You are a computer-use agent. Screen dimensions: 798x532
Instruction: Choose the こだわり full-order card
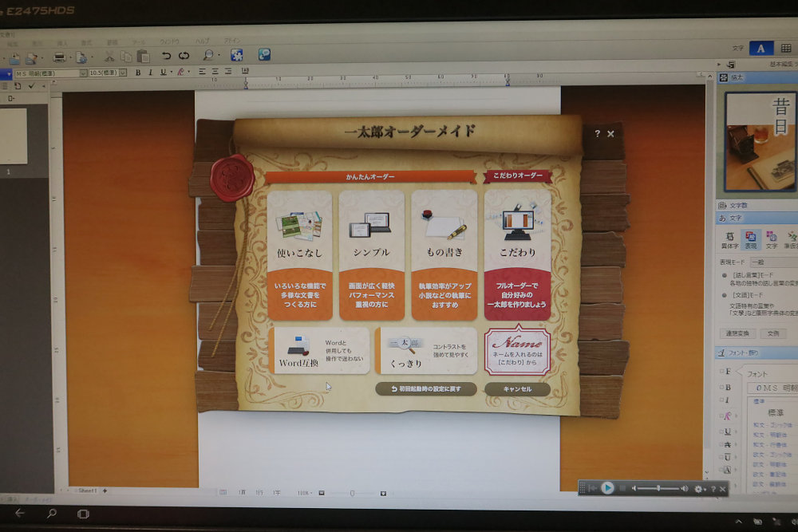pos(517,255)
